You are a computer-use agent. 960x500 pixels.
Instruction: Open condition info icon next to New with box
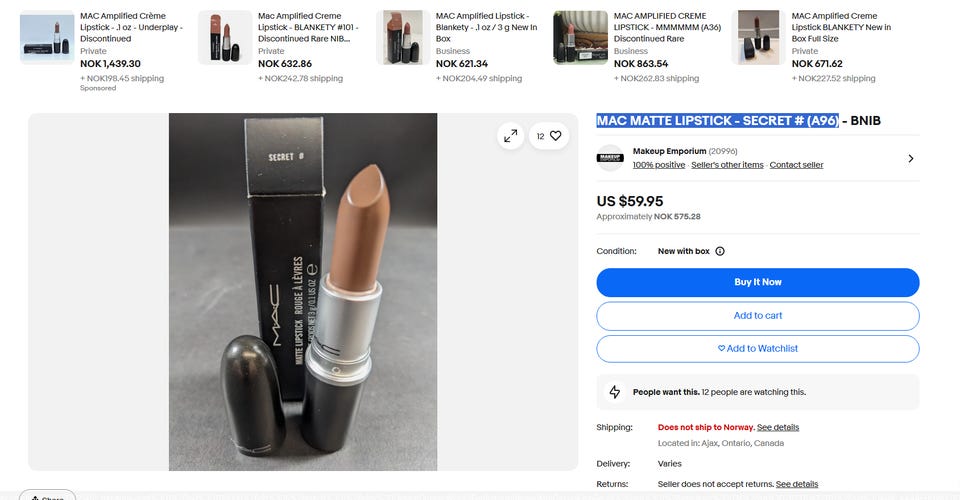click(720, 251)
